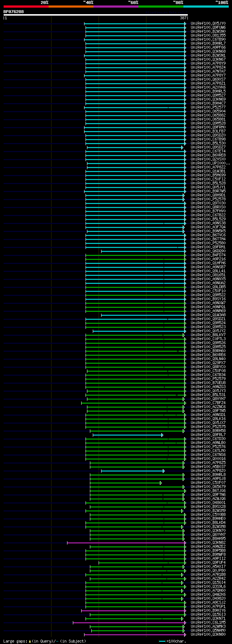The width and height of the screenshot is (232, 644).
Task: Click the green ~80% legend bar
Action: point(161,7)
